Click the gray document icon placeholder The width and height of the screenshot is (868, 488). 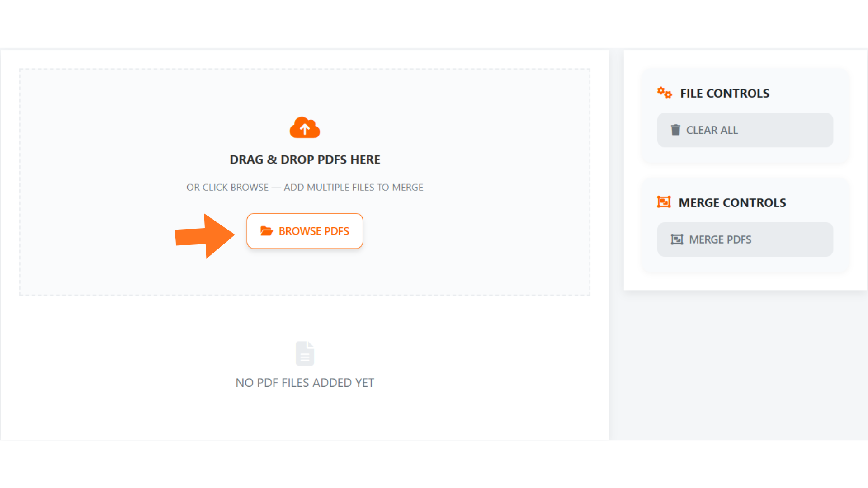[x=305, y=353]
